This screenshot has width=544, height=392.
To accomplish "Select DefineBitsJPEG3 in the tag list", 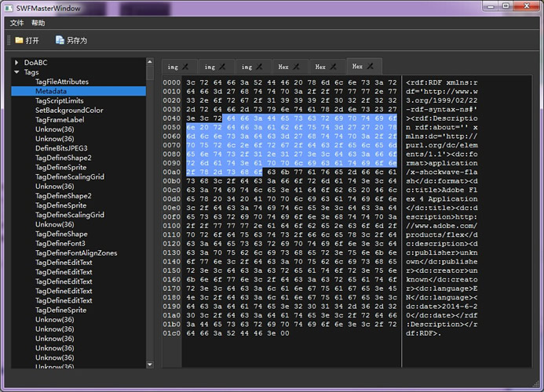I will (x=61, y=148).
